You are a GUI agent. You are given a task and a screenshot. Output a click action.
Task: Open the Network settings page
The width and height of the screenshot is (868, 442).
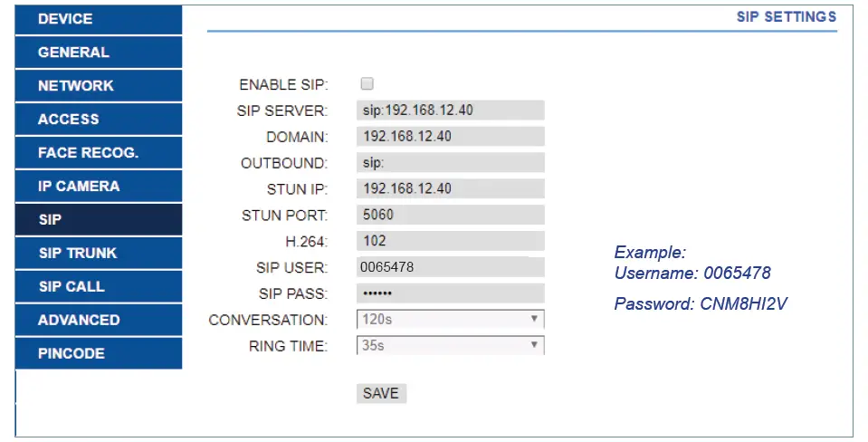click(98, 86)
